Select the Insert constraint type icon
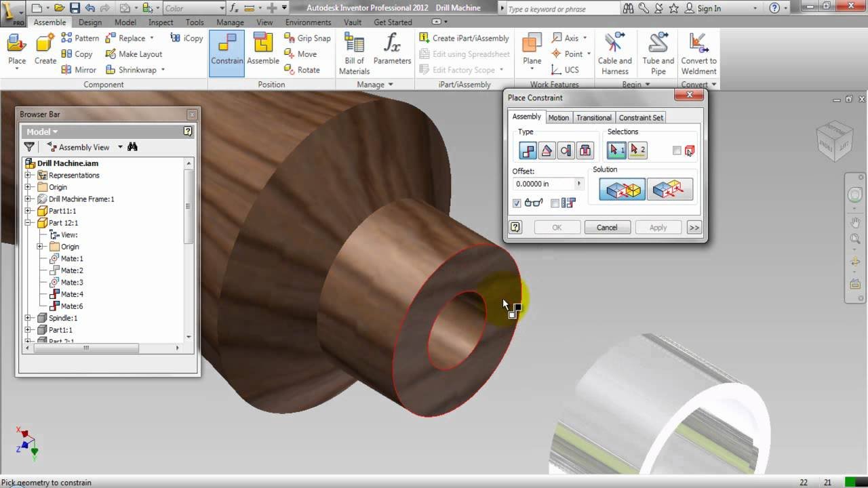This screenshot has width=868, height=488. pyautogui.click(x=585, y=150)
